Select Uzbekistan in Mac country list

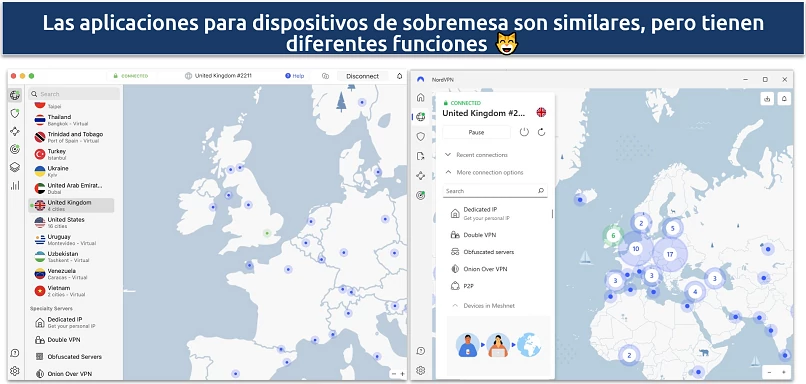71,257
